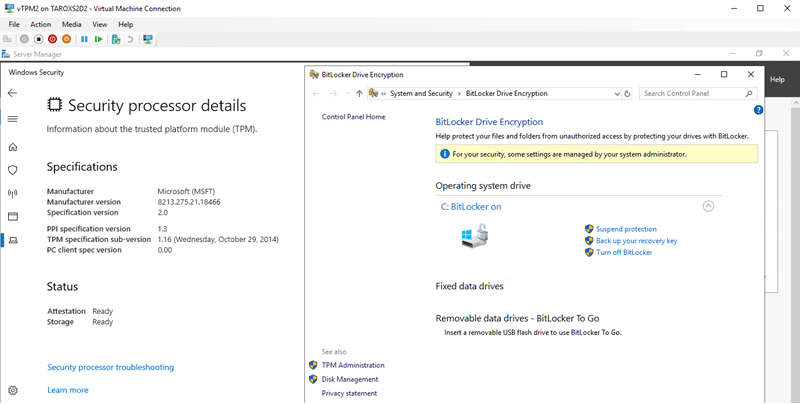Image resolution: width=800 pixels, height=404 pixels.
Task: Open Control Panel help question mark
Action: [758, 110]
